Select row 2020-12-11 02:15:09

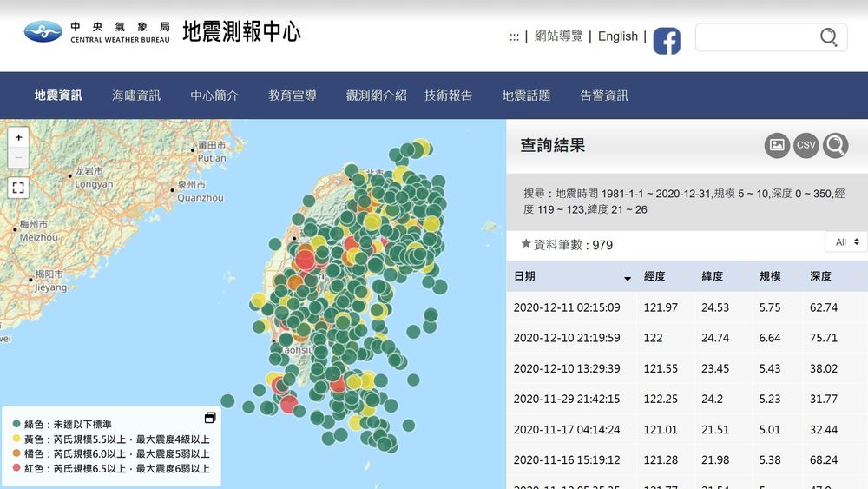tap(687, 307)
